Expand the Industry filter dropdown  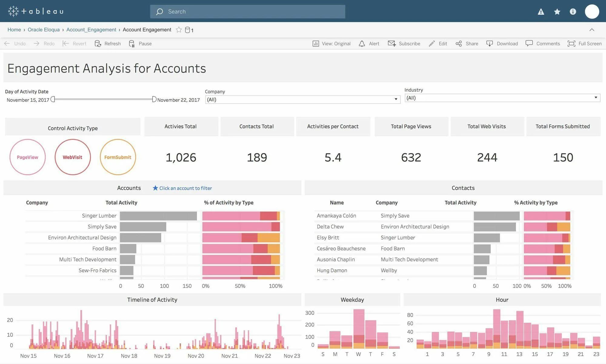[595, 98]
